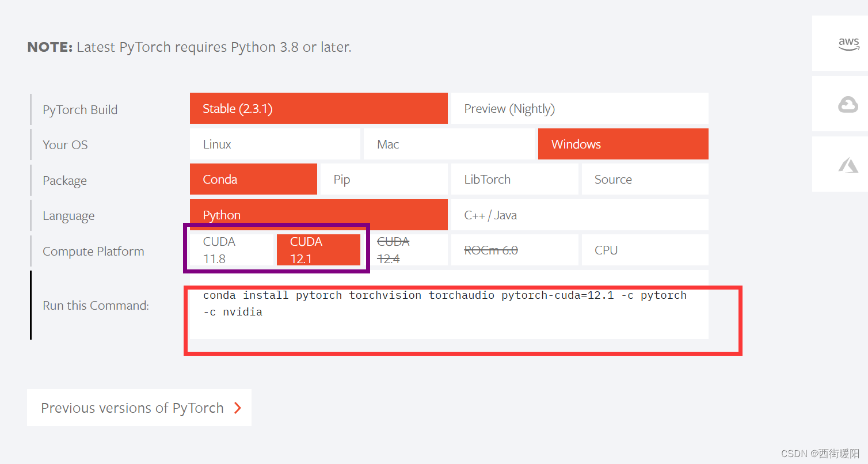This screenshot has height=464, width=868.
Task: Click the Your OS row label
Action: 65,144
